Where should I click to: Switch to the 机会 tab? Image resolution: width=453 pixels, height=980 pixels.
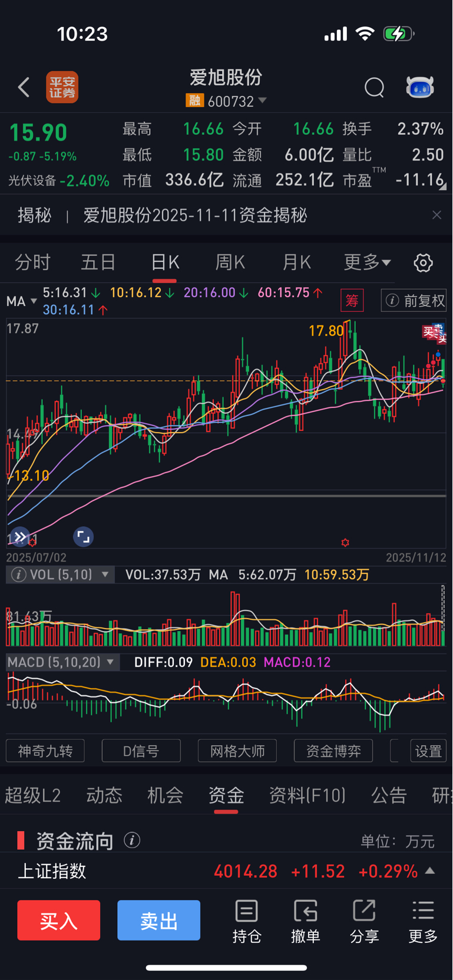coord(165,796)
